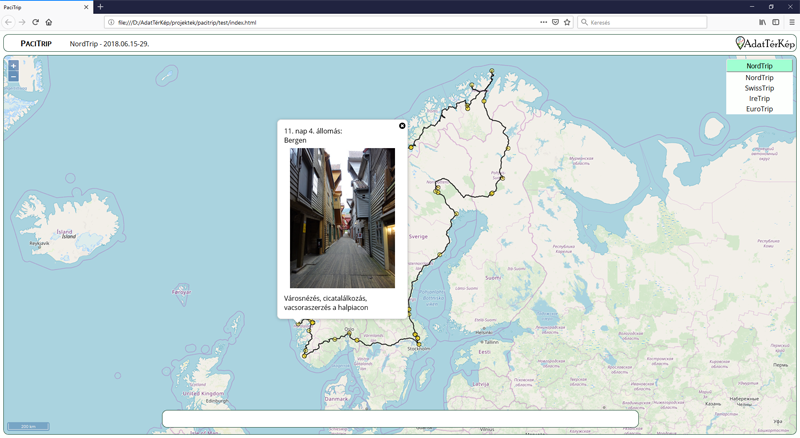Click the yellow marker at Oslo

(349, 333)
